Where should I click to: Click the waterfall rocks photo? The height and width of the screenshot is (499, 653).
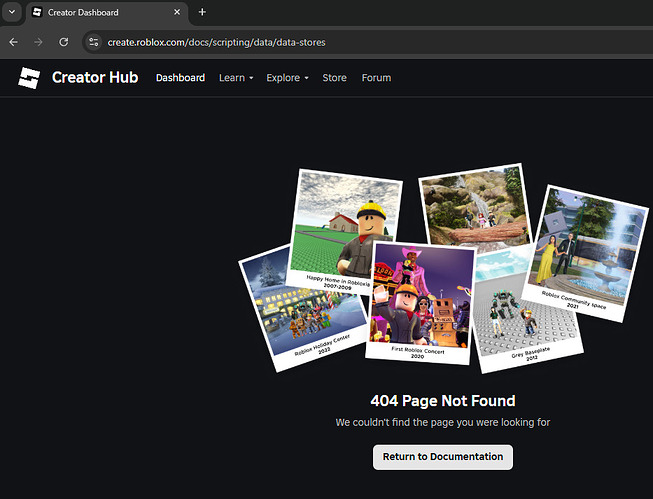tap(475, 206)
